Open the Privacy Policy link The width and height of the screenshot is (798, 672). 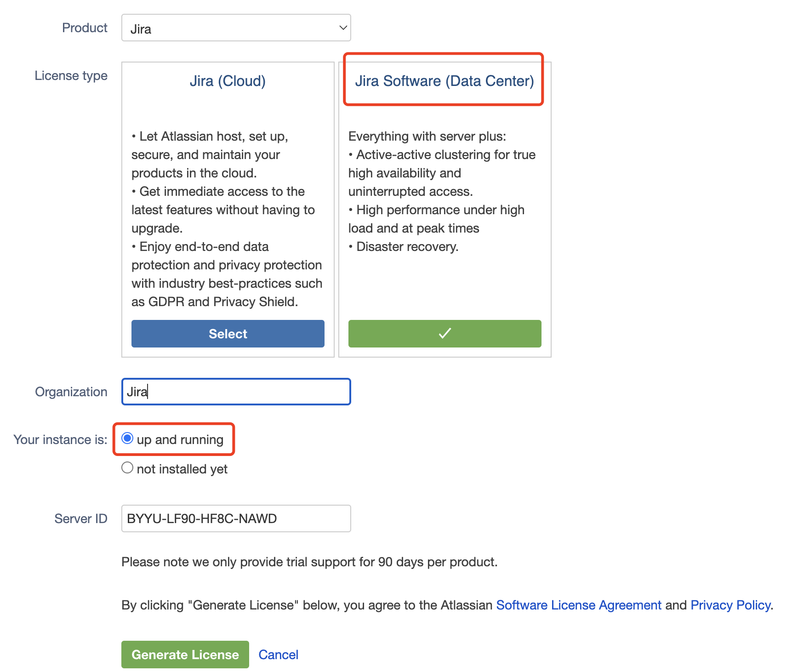coord(730,605)
